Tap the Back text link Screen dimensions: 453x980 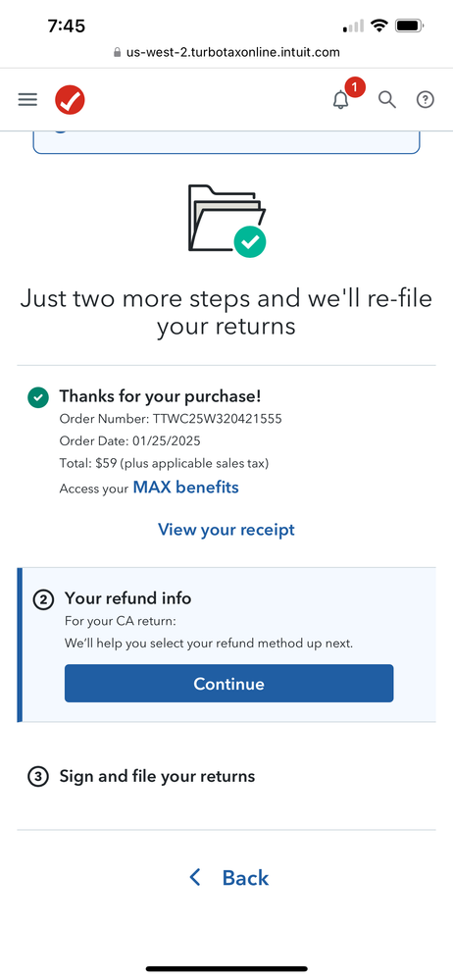pos(245,878)
